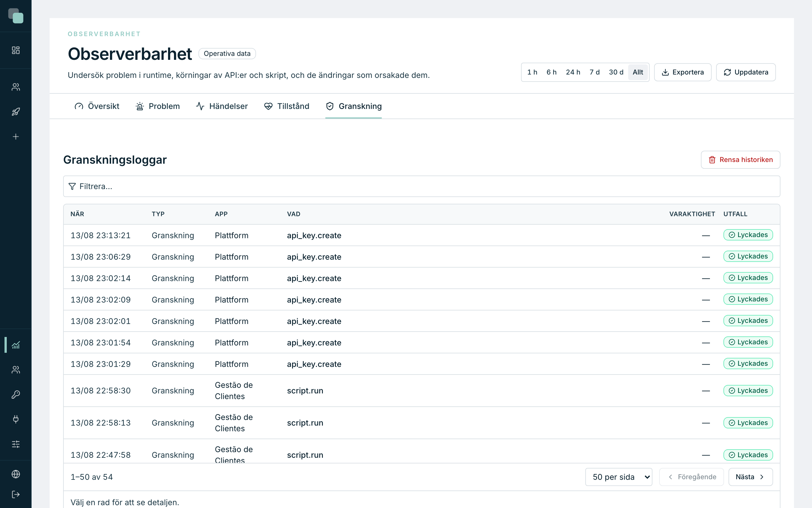Click the UTFALL column header
This screenshot has width=812, height=508.
click(735, 214)
